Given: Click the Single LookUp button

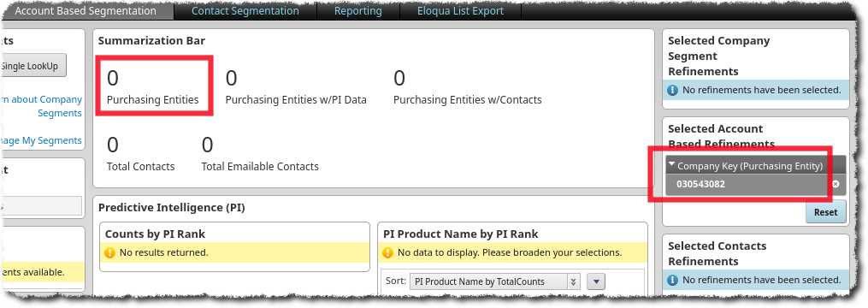Looking at the screenshot, I should (x=33, y=66).
